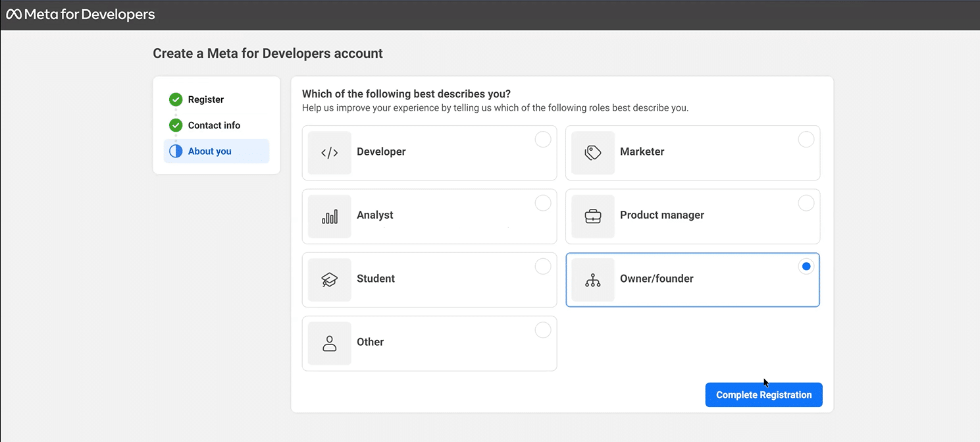980x442 pixels.
Task: Click 'Create a Meta for Developers account' title
Action: 268,53
